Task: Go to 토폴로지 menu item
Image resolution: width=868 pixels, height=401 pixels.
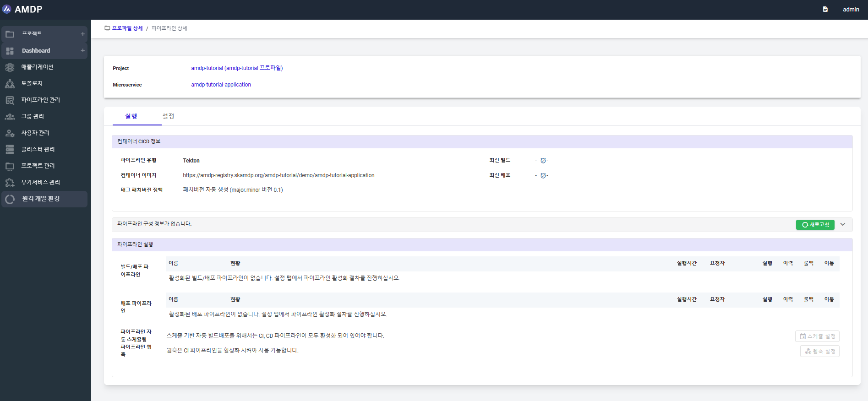Action: (32, 83)
